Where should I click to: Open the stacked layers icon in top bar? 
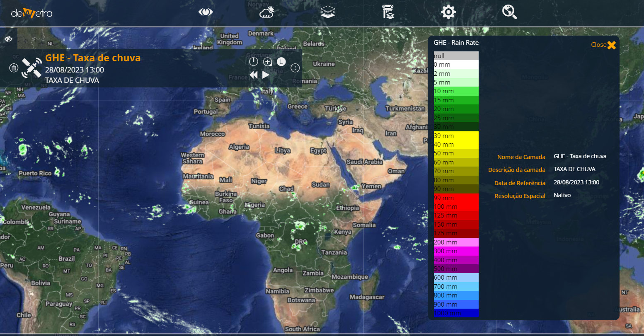tap(328, 12)
